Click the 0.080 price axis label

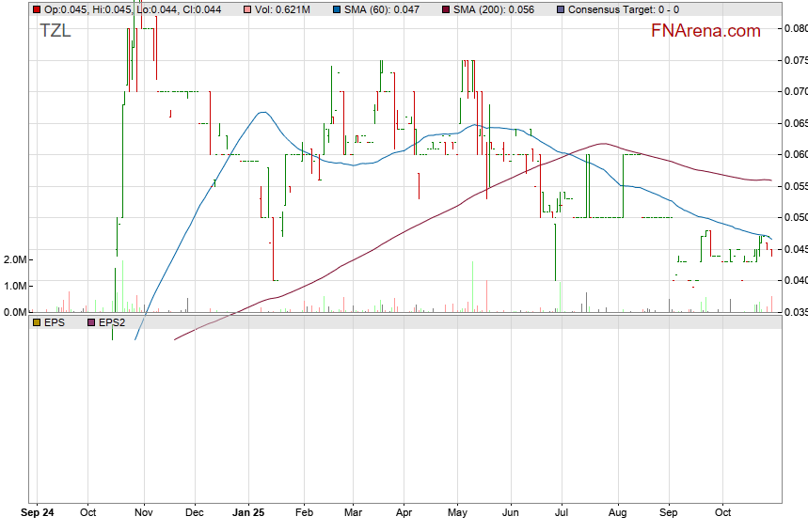(x=795, y=29)
